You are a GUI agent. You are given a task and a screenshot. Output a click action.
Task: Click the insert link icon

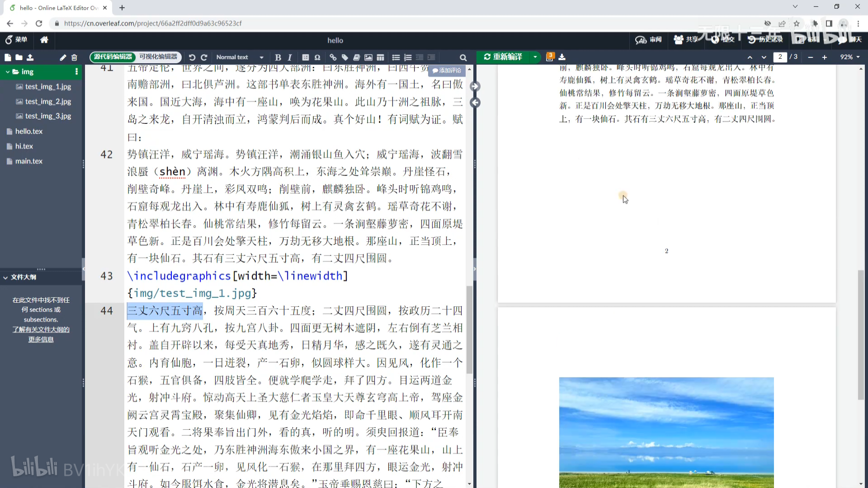(333, 57)
